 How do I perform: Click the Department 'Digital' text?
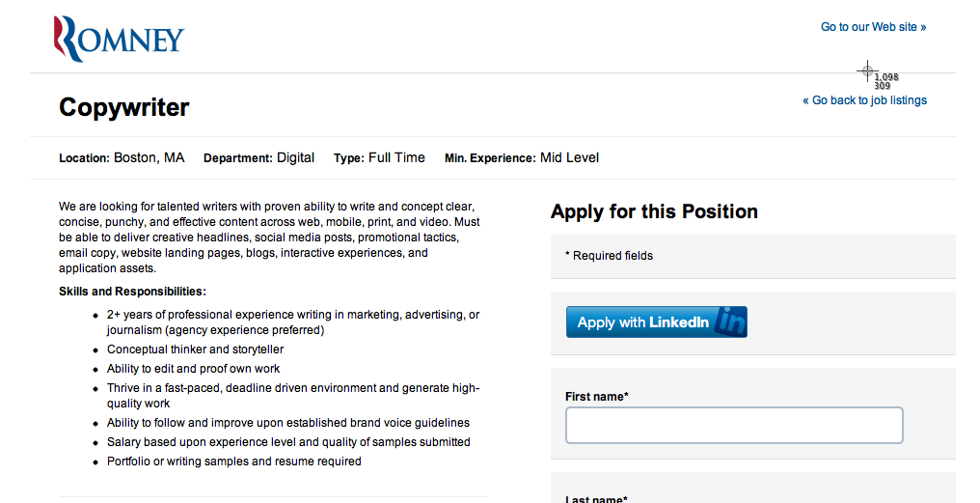point(295,157)
